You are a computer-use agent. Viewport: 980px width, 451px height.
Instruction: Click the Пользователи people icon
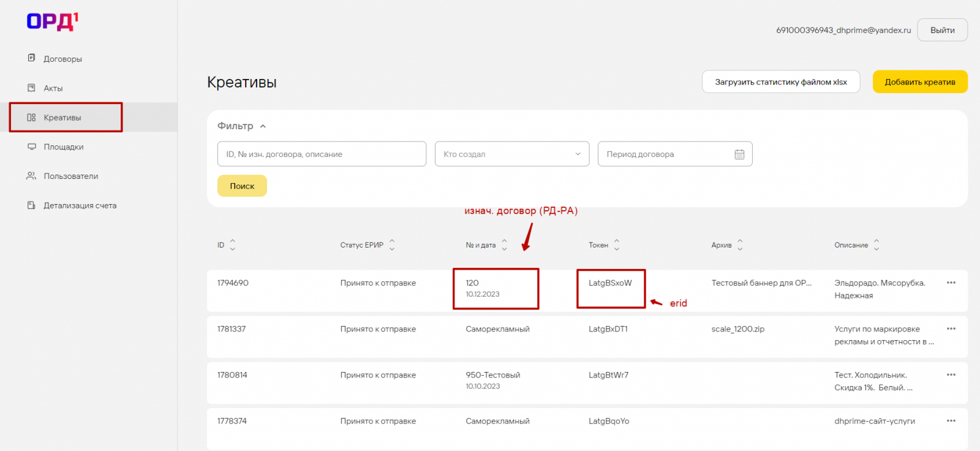[x=31, y=176]
